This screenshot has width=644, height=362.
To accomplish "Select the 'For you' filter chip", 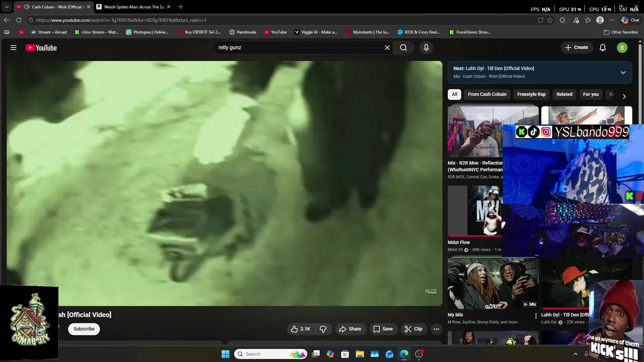I will [591, 94].
